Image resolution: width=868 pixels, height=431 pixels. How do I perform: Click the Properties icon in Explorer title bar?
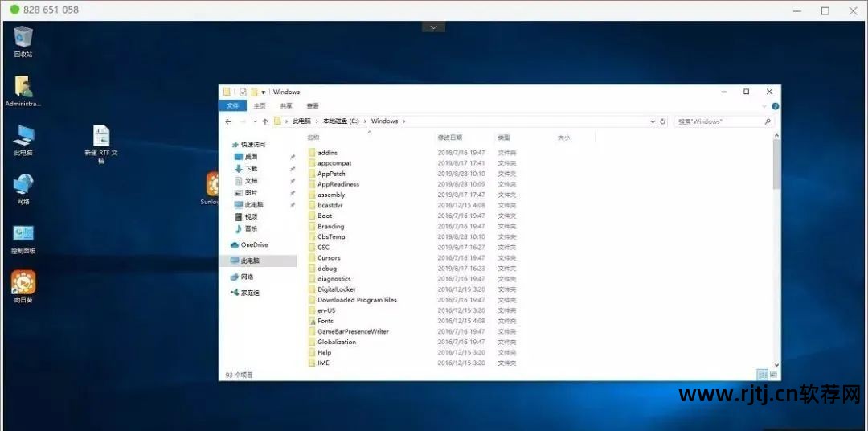pyautogui.click(x=243, y=92)
